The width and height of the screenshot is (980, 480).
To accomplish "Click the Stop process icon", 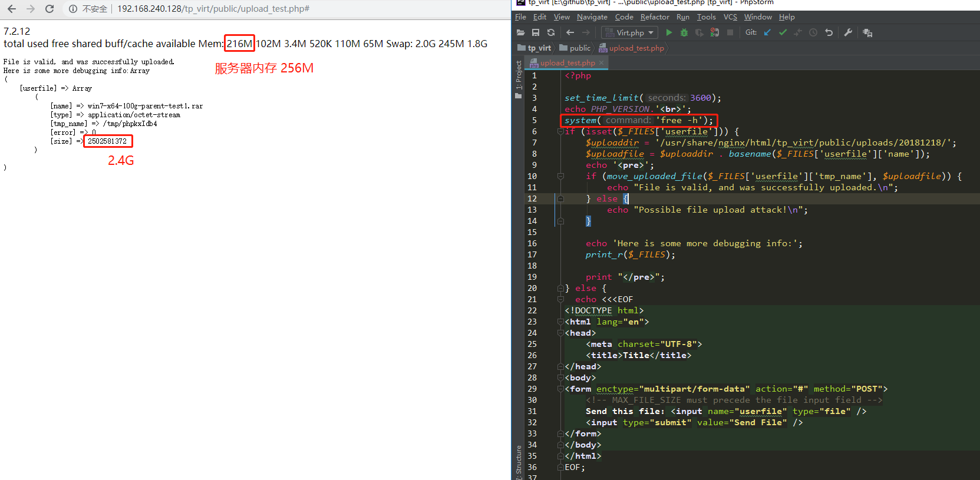I will 730,33.
